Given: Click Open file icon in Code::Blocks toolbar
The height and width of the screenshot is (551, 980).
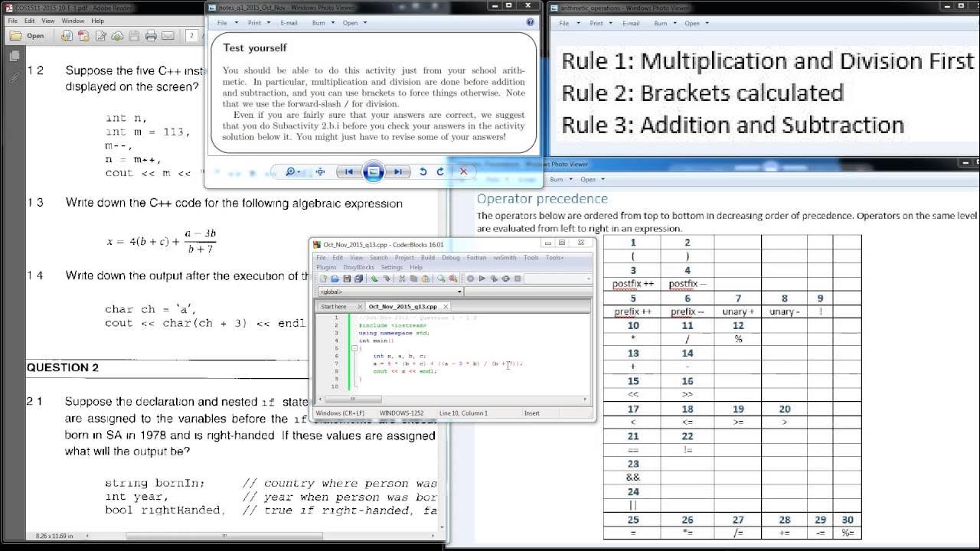Looking at the screenshot, I should pos(335,279).
